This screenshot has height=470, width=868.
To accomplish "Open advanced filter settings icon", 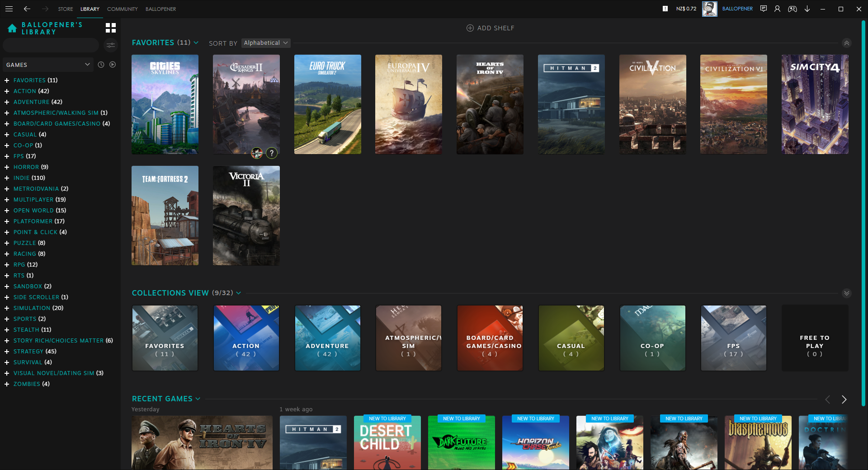I will [x=111, y=45].
